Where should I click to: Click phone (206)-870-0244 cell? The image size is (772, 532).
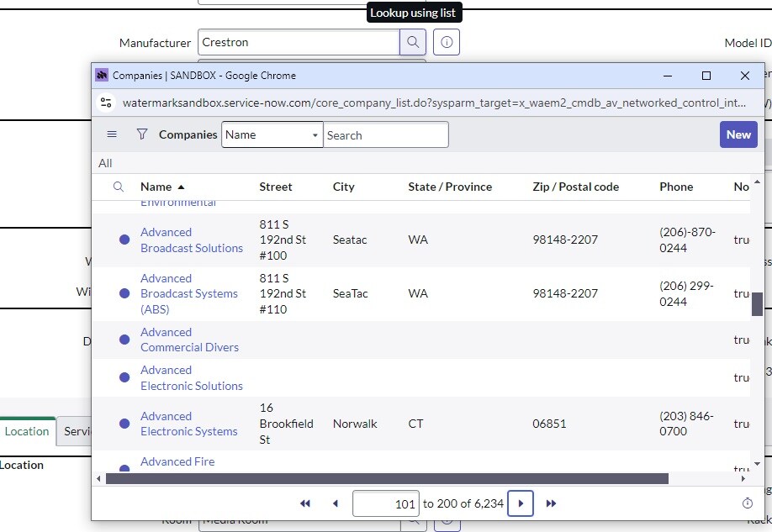[687, 240]
